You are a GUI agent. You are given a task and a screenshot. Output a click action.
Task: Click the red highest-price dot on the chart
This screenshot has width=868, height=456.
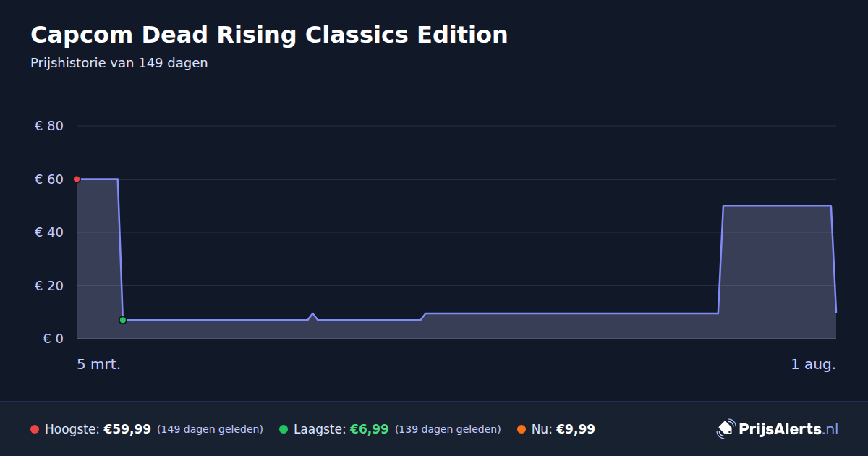pyautogui.click(x=77, y=180)
